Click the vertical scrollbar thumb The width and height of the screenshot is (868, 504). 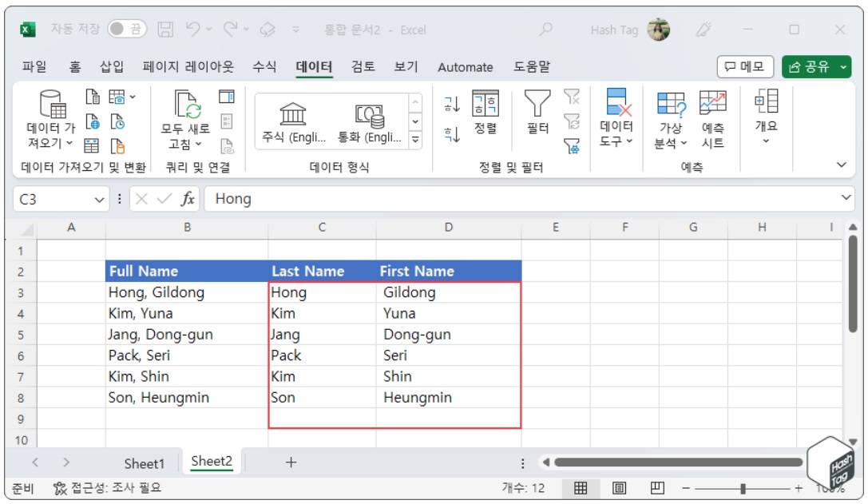pos(853,285)
